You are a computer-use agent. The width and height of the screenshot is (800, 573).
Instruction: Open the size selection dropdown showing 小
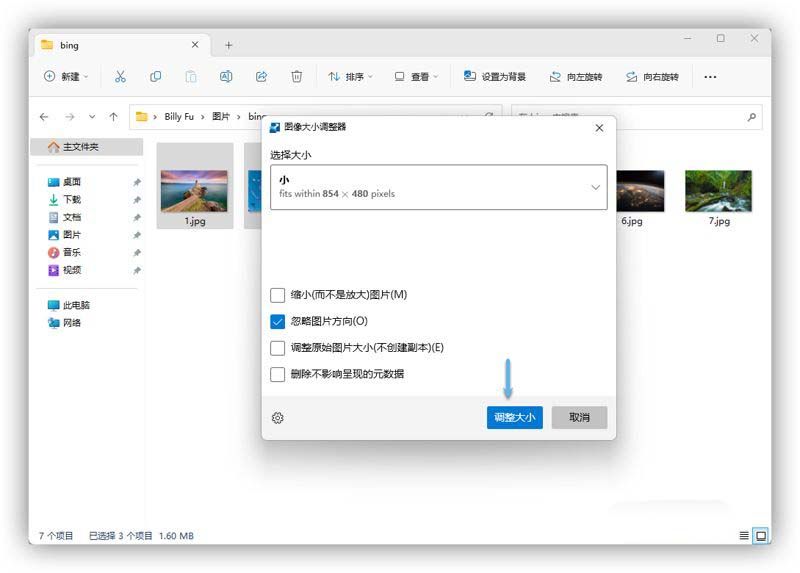click(x=438, y=187)
